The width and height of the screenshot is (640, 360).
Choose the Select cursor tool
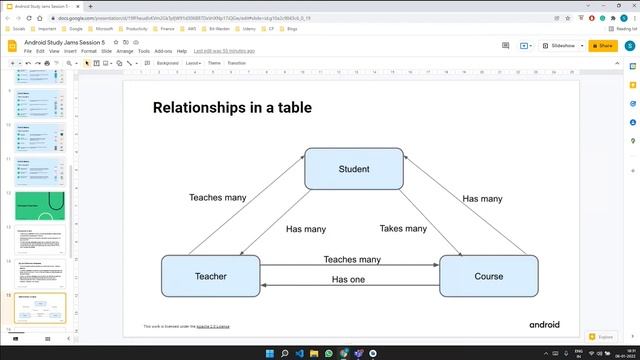coord(87,63)
